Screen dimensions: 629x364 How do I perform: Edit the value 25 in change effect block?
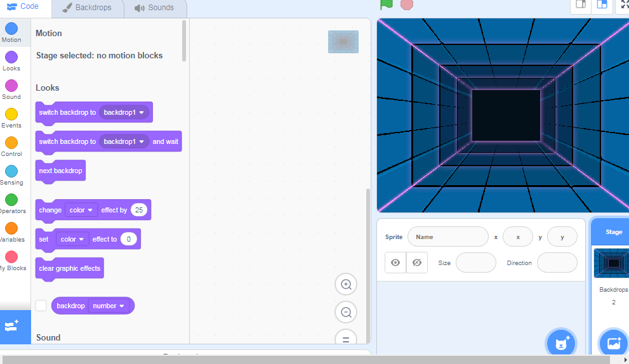pyautogui.click(x=139, y=210)
